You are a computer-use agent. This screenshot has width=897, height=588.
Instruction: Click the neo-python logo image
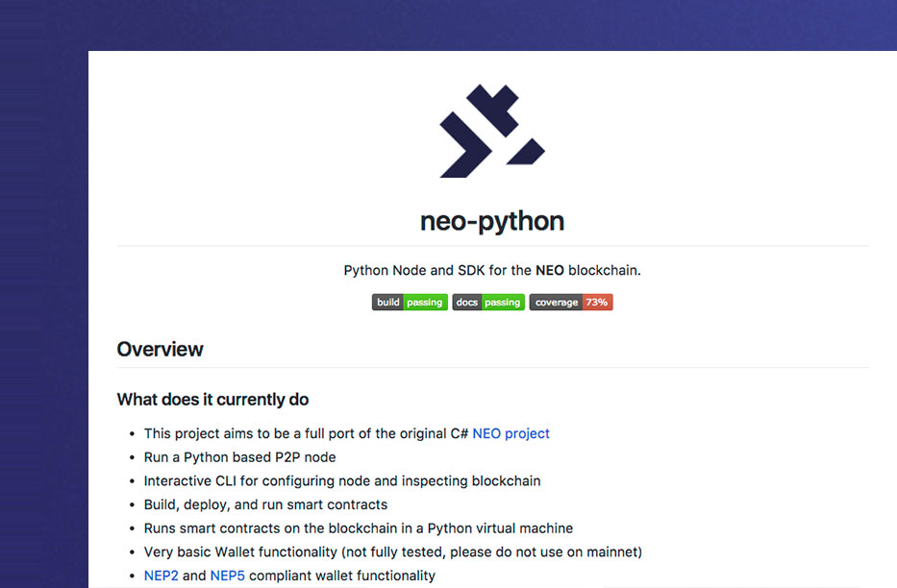pos(492,131)
